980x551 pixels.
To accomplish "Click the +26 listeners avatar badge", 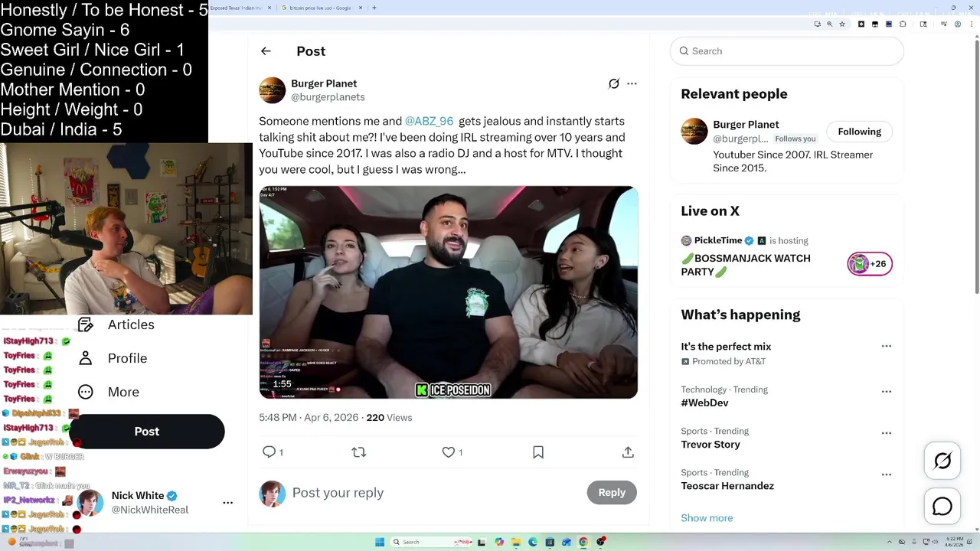I will (x=870, y=264).
